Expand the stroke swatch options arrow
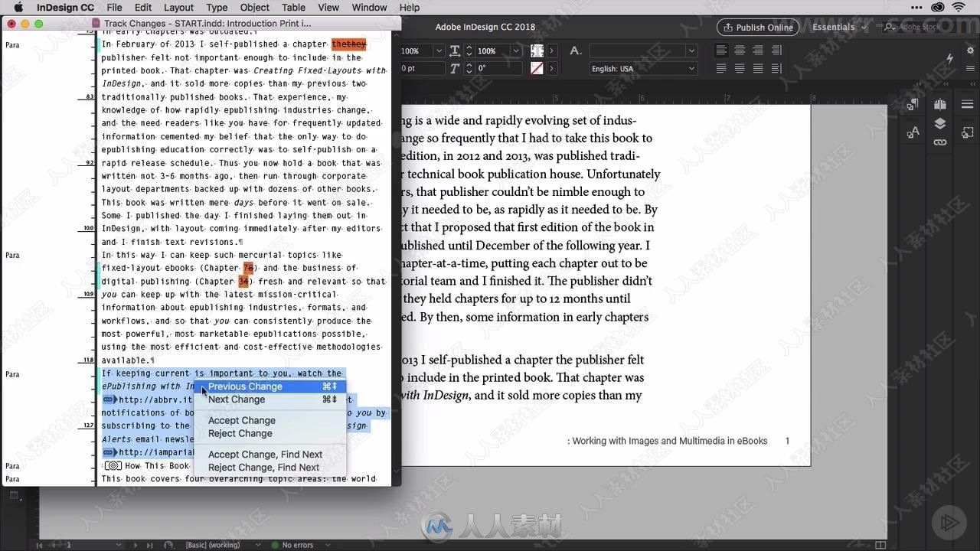 tap(551, 68)
